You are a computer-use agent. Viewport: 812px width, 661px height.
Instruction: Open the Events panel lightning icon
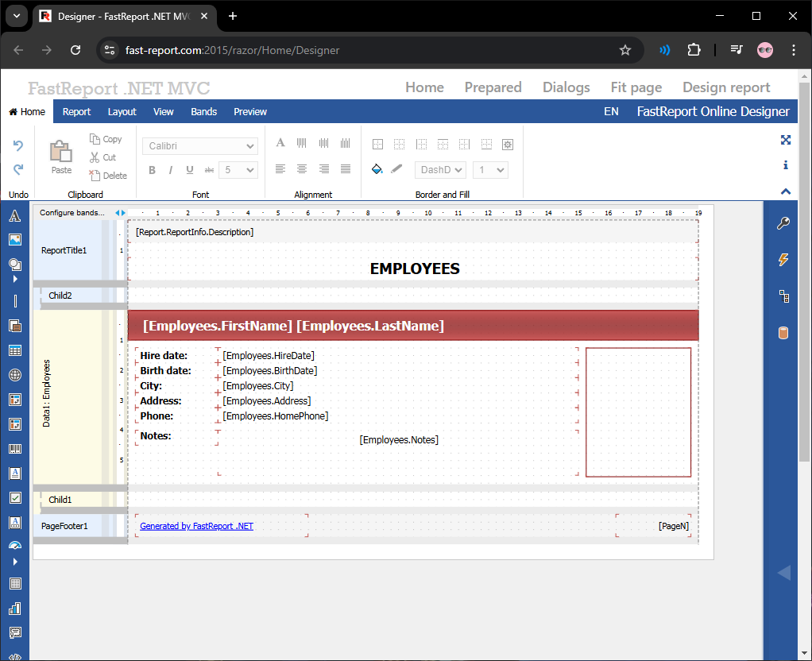(783, 260)
